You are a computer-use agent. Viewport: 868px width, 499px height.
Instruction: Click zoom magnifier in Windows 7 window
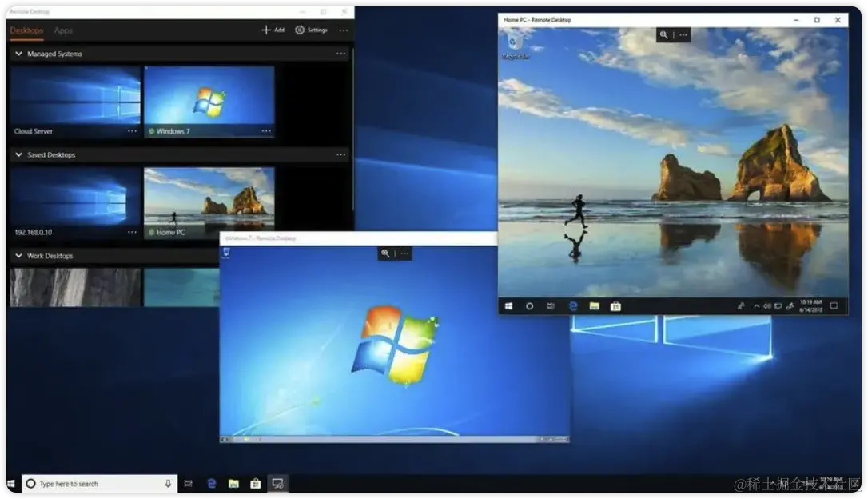click(x=385, y=253)
